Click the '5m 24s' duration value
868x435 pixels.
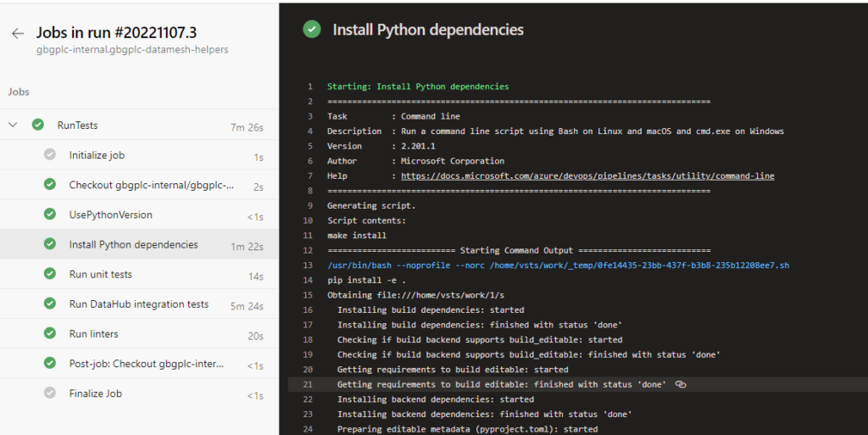[247, 306]
